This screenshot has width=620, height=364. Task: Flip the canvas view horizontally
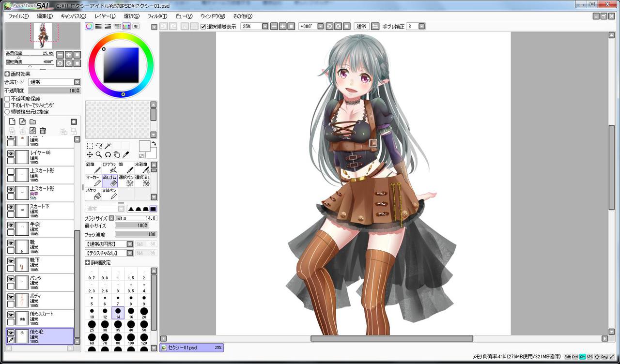374,26
